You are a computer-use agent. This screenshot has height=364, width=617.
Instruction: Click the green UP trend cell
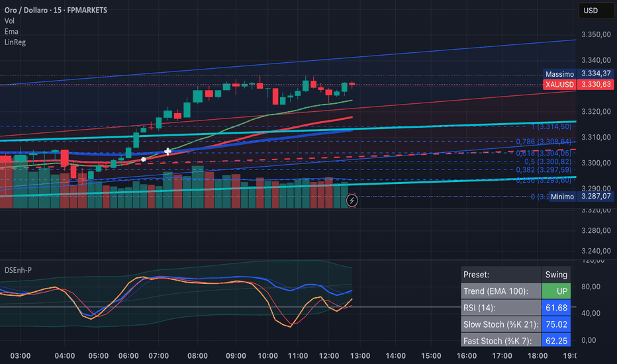pyautogui.click(x=556, y=291)
